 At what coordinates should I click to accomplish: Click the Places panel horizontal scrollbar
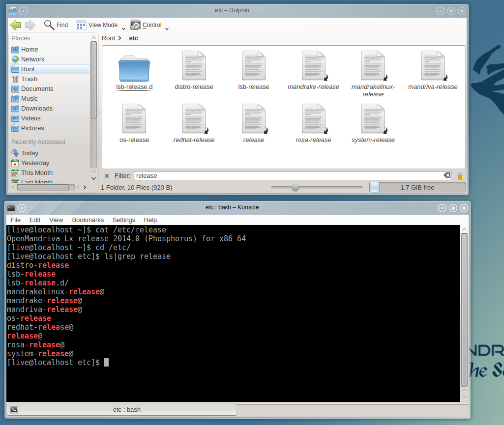(43, 187)
